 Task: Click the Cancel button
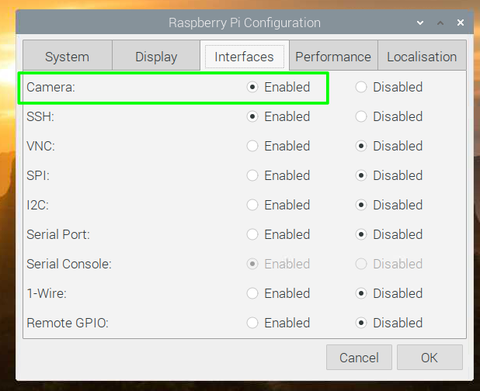[x=359, y=357]
